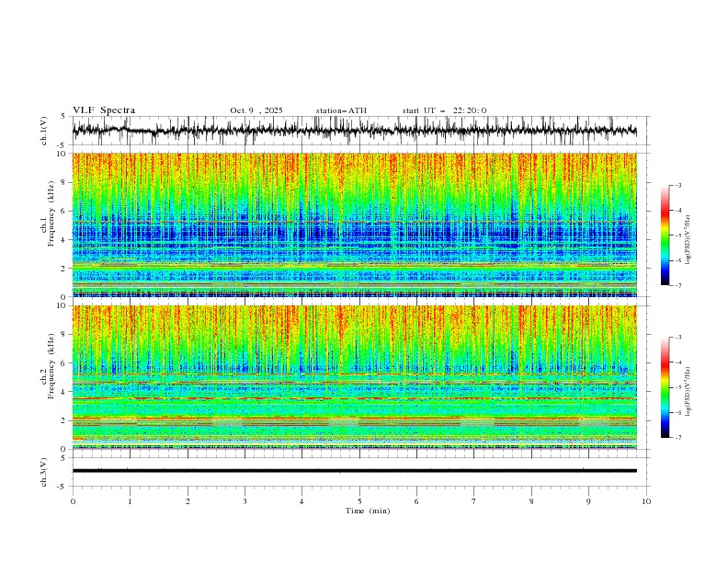The height and width of the screenshot is (563, 728).
Task: Click the 'Time (min)' axis label
Action: click(368, 511)
